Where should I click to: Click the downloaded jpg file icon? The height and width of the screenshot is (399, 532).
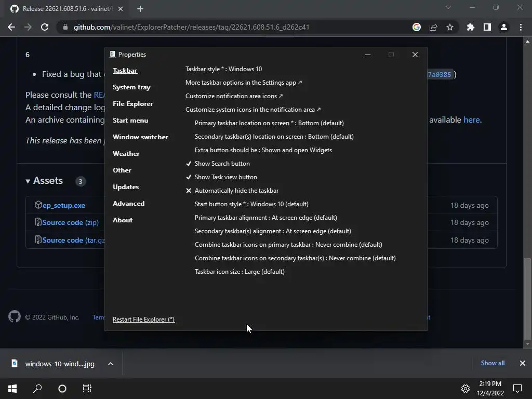tap(15, 363)
